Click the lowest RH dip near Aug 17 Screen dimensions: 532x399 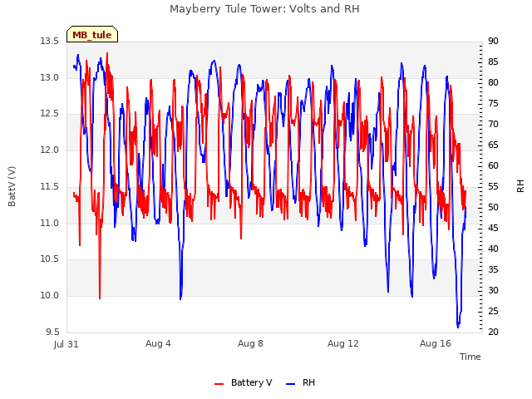coord(458,327)
